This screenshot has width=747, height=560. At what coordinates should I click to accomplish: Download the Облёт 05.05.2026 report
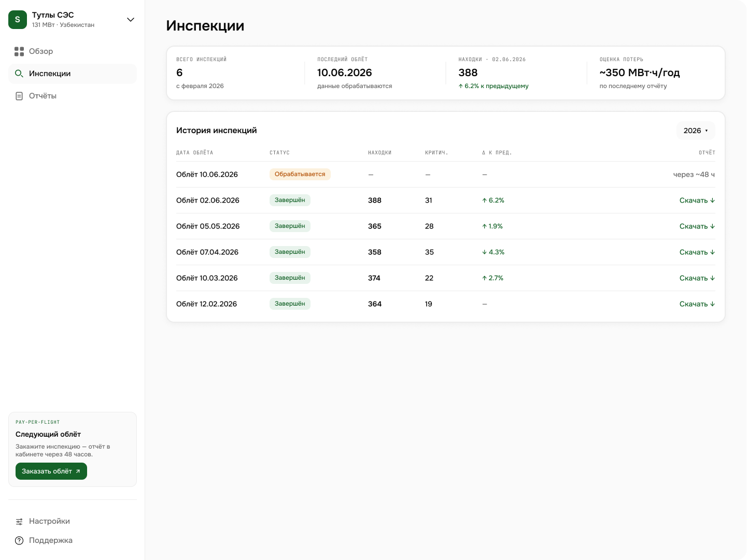click(x=697, y=226)
